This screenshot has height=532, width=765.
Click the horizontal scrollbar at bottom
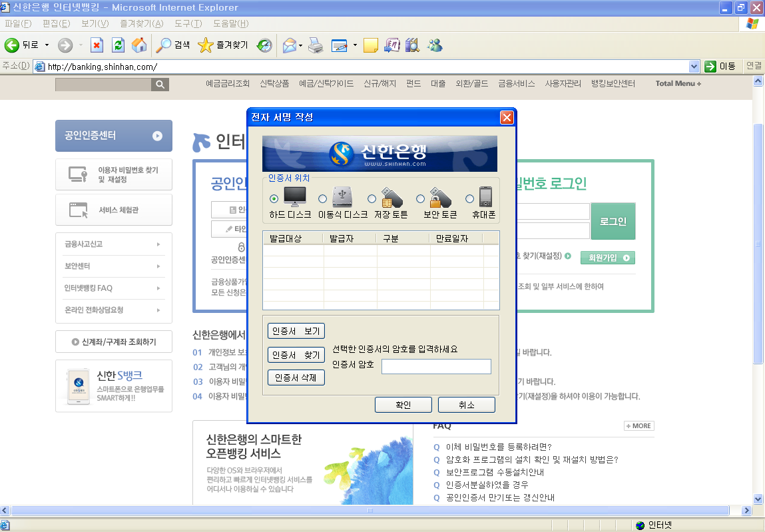(370, 511)
